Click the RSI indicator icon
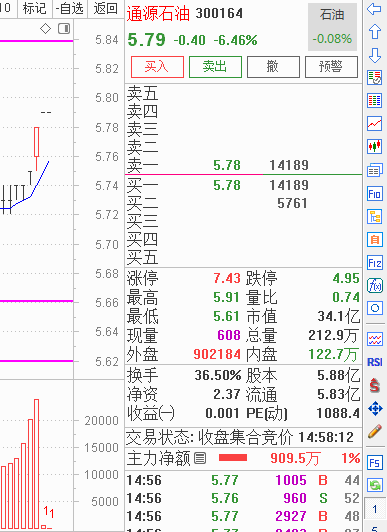Viewport: 387px width, 532px height. (374, 362)
